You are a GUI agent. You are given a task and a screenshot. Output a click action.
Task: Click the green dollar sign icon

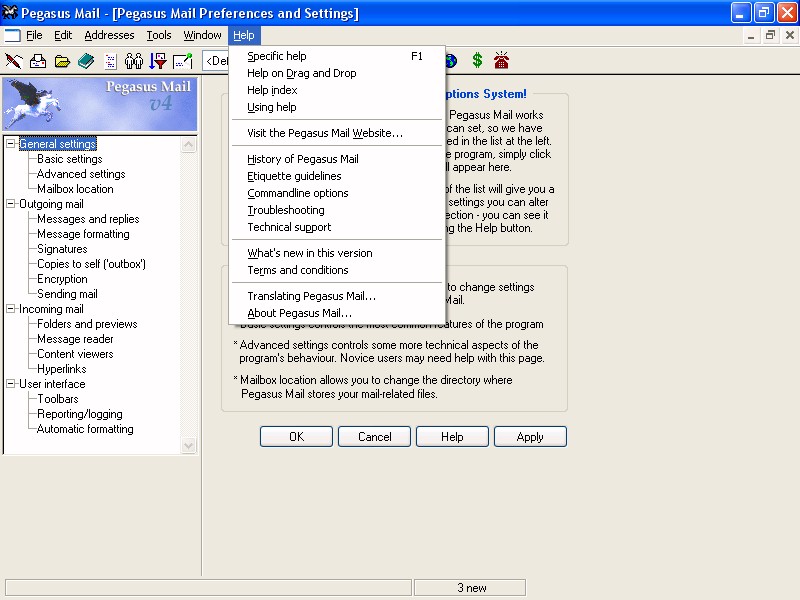point(477,61)
